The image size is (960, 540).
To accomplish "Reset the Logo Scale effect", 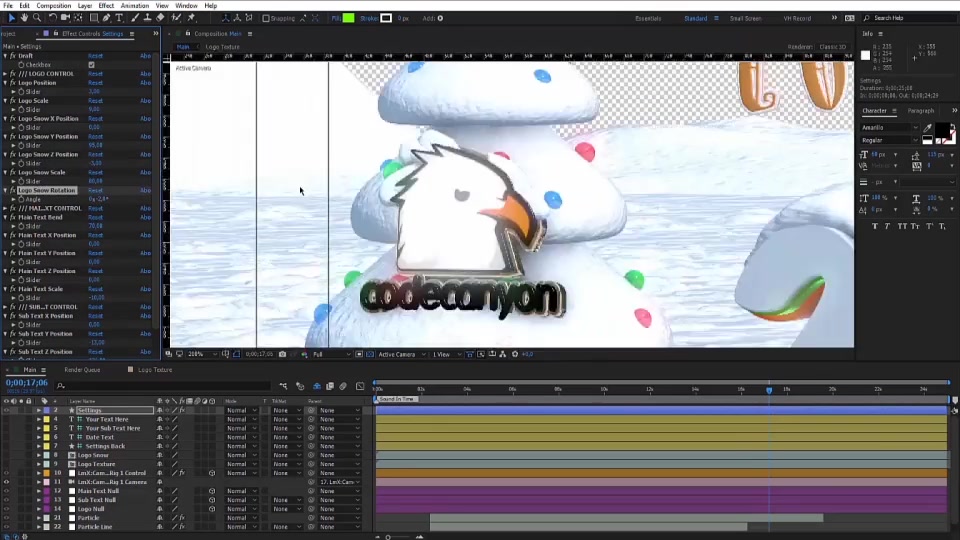I will [95, 100].
